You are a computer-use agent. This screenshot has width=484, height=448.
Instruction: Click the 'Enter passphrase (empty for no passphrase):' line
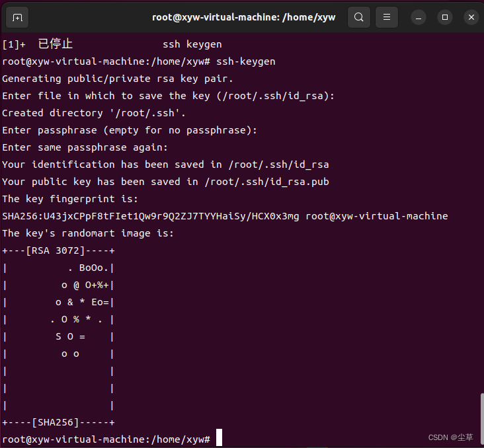[x=130, y=130]
